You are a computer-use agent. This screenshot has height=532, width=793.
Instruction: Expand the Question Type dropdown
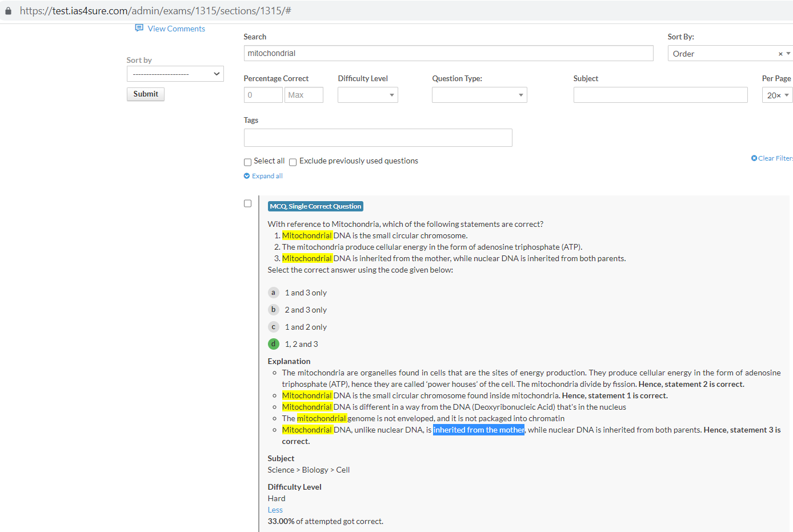point(479,95)
